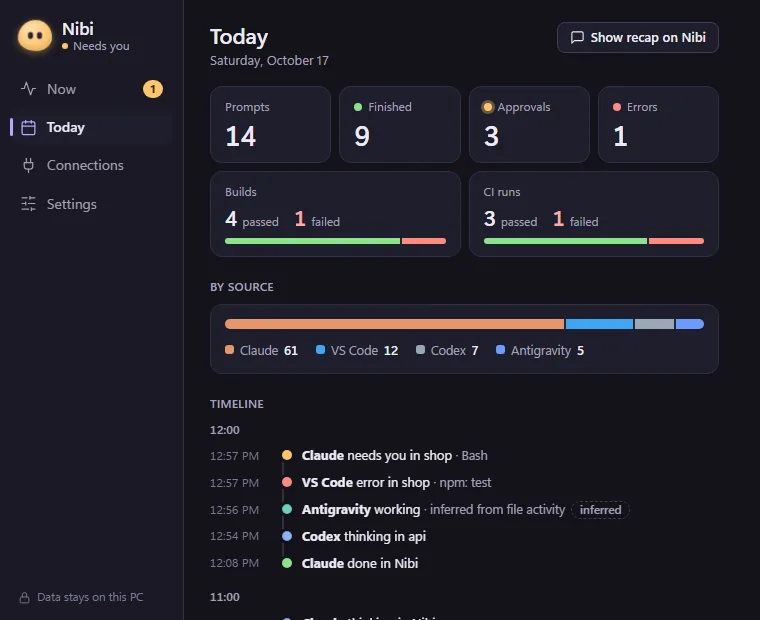
Task: Click the periwinkle Antigravity segment in source bar
Action: click(690, 324)
